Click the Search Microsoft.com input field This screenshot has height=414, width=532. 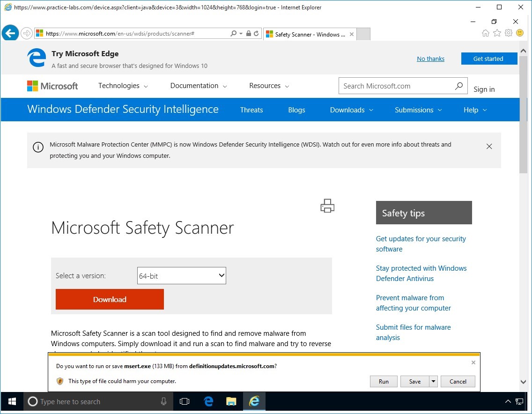pyautogui.click(x=396, y=86)
